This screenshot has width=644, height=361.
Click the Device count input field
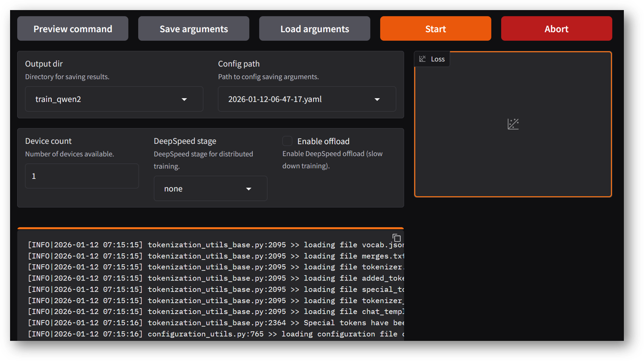click(82, 176)
